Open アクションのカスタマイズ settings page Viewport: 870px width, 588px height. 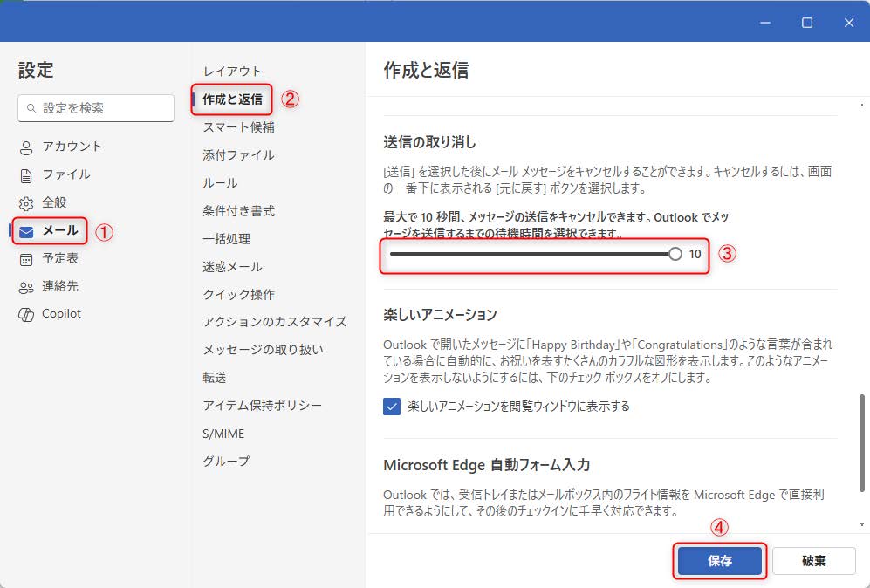[x=275, y=322]
